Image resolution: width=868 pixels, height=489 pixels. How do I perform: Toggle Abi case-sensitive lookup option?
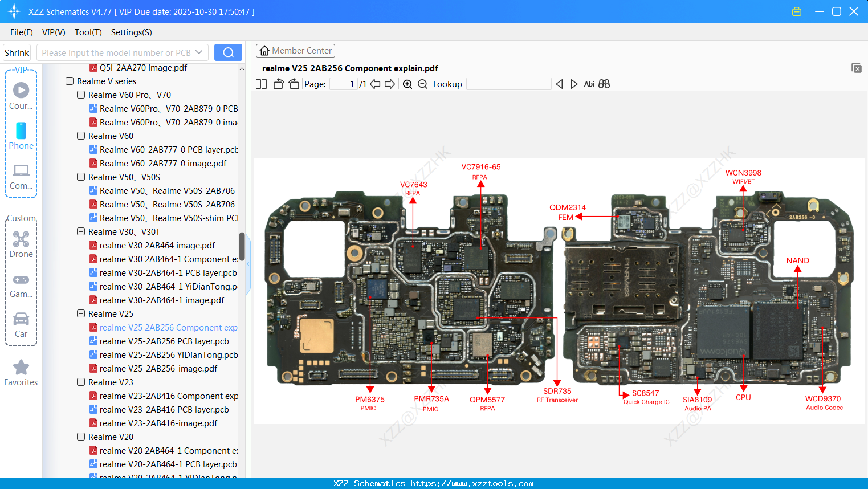coord(589,84)
